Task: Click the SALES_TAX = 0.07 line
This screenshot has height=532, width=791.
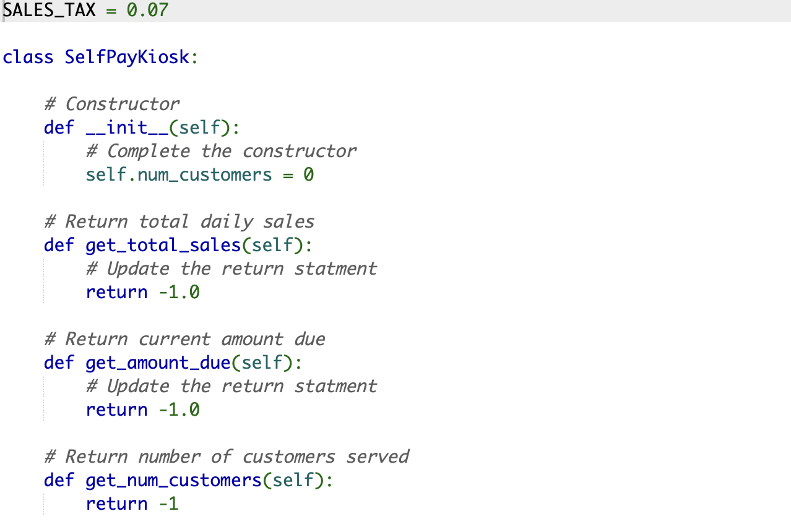Action: 85,11
